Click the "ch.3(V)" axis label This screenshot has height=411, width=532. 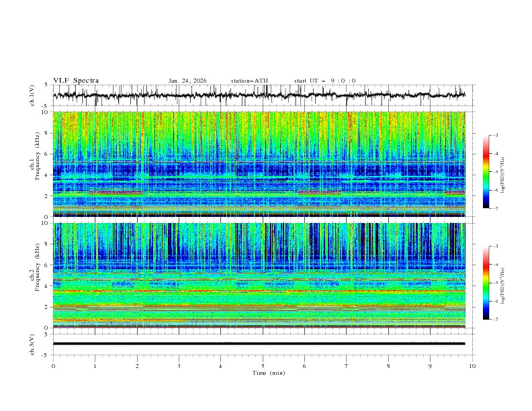point(32,345)
